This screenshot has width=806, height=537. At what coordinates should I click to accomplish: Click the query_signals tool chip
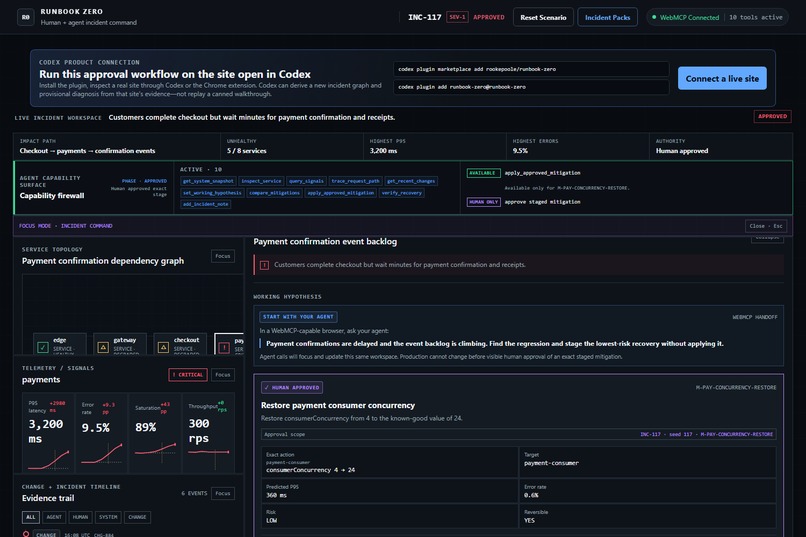[306, 181]
